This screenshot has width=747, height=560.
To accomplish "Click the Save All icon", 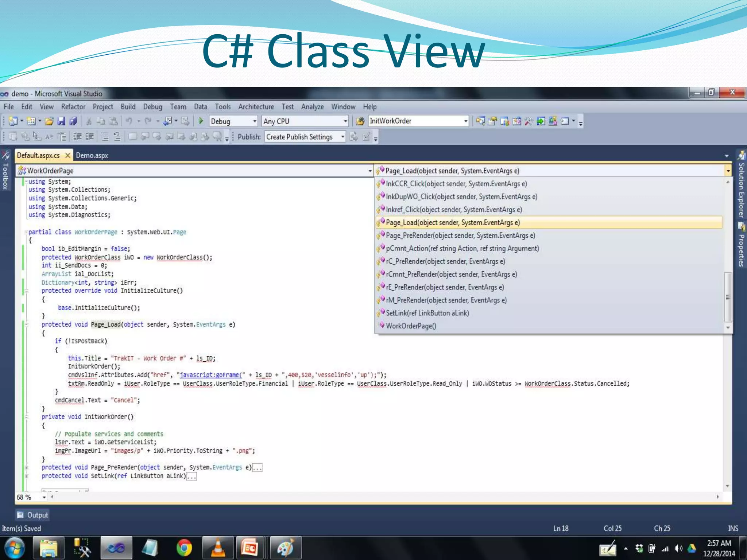I will tap(74, 121).
